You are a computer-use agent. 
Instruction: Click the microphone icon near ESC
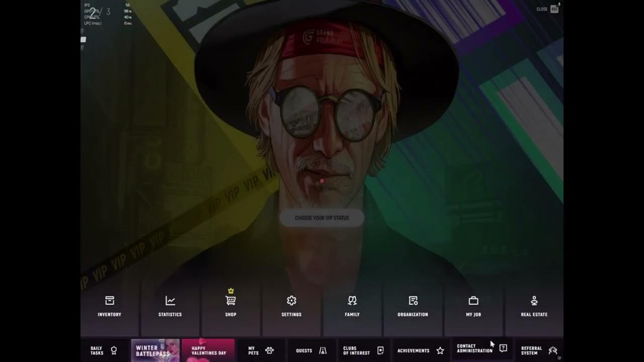click(x=559, y=5)
